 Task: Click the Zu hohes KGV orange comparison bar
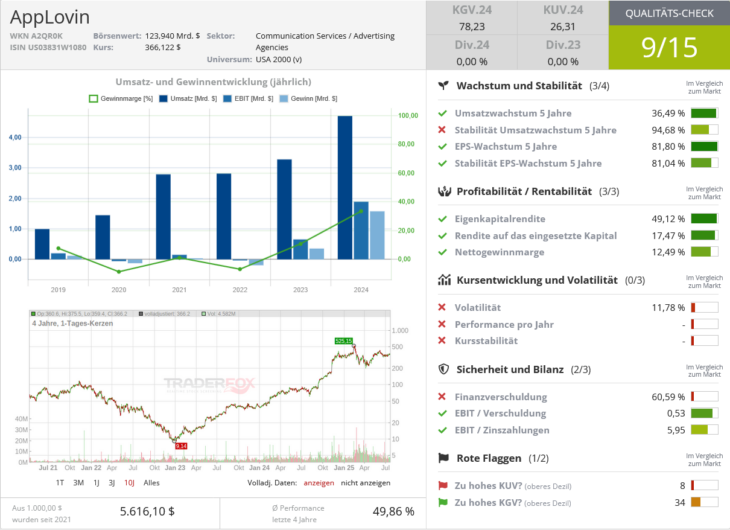[x=704, y=503]
